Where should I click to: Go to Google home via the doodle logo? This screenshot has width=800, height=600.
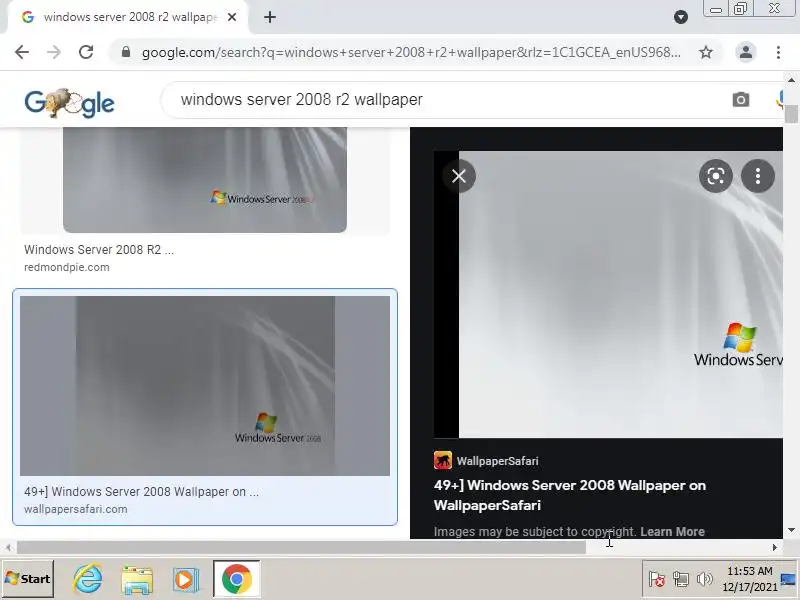pyautogui.click(x=69, y=103)
